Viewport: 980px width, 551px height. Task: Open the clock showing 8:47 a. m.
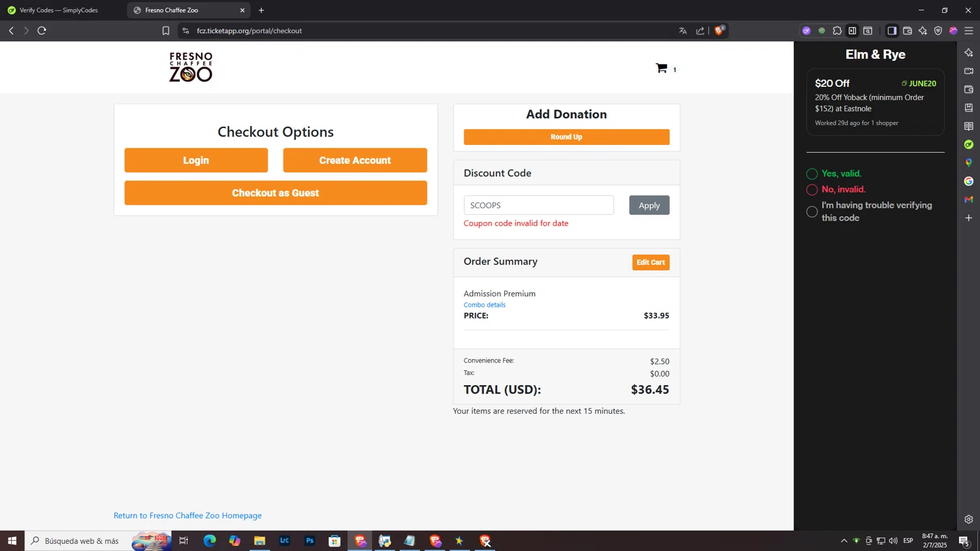(x=934, y=541)
